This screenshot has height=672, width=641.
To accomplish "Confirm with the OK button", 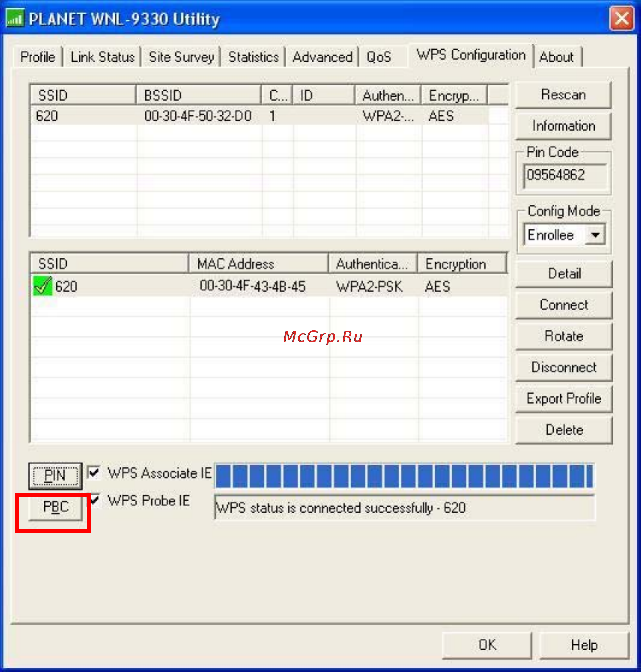I will (x=487, y=645).
